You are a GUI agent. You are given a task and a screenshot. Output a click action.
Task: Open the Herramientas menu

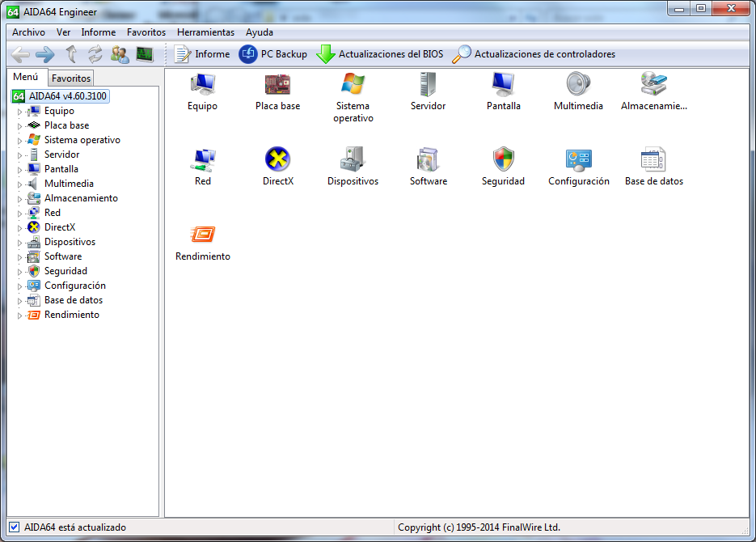(205, 32)
